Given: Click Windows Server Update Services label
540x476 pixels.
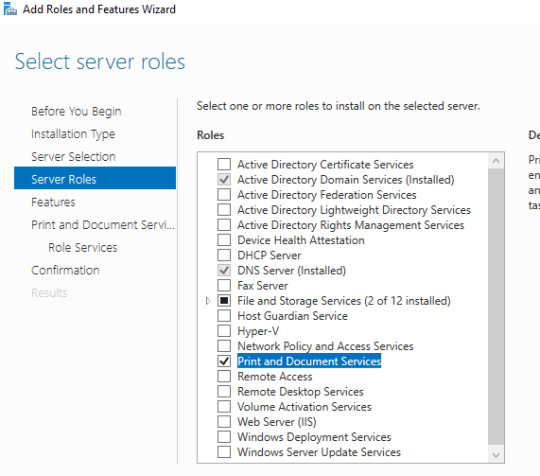Looking at the screenshot, I should click(319, 452).
